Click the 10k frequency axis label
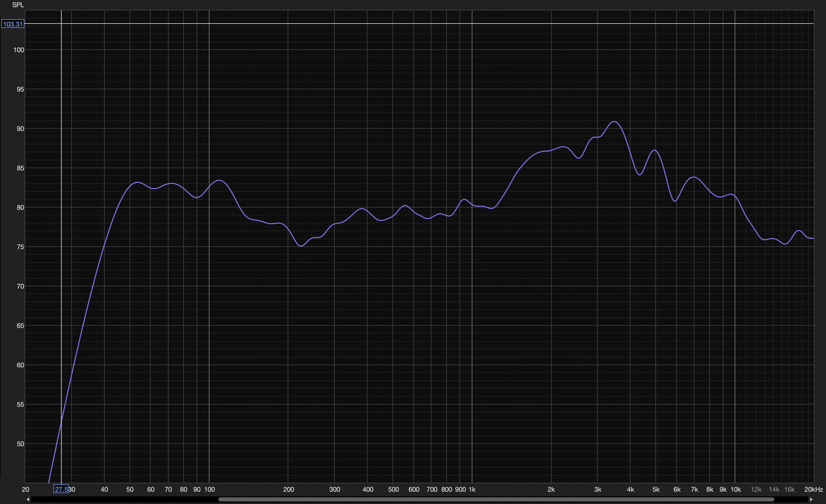 click(735, 489)
